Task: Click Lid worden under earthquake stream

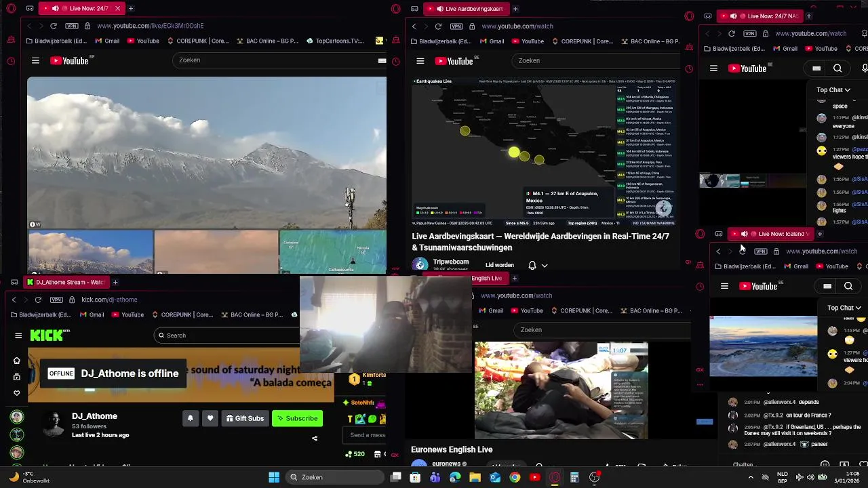Action: click(x=500, y=266)
